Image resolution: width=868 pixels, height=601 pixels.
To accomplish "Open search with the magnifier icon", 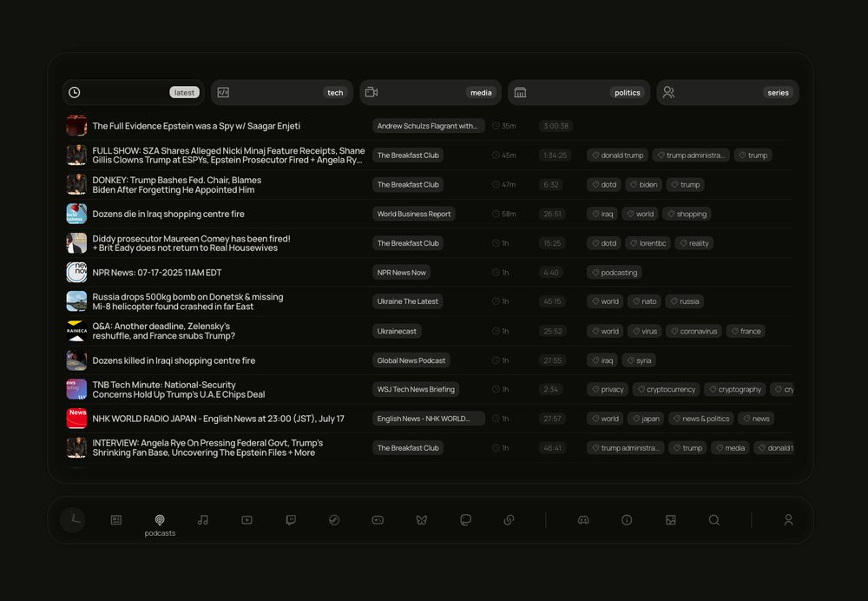I will click(x=714, y=519).
